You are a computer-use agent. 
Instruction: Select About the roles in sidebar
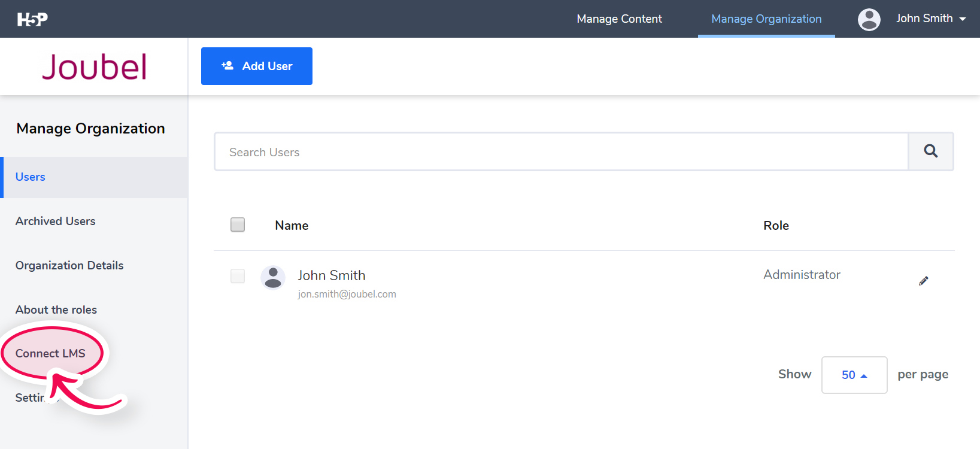coord(56,310)
